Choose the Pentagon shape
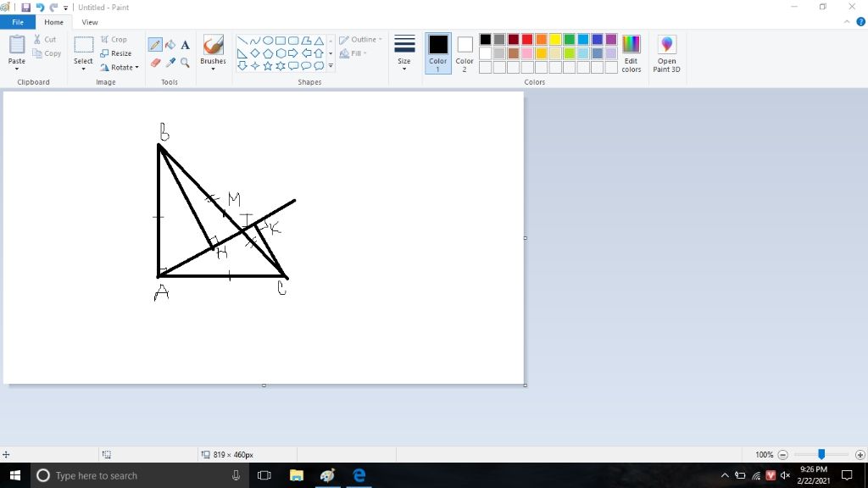Image resolution: width=868 pixels, height=488 pixels. (268, 53)
